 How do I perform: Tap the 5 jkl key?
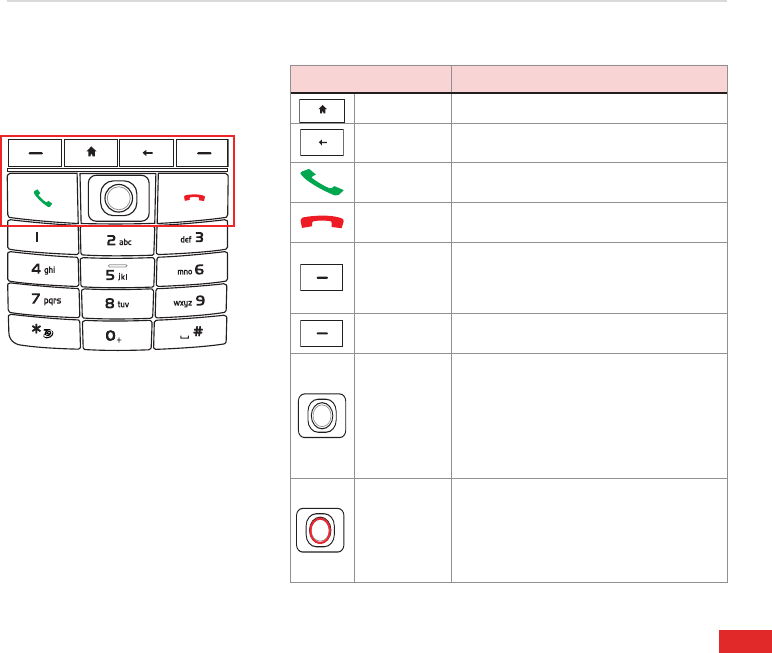pyautogui.click(x=117, y=272)
